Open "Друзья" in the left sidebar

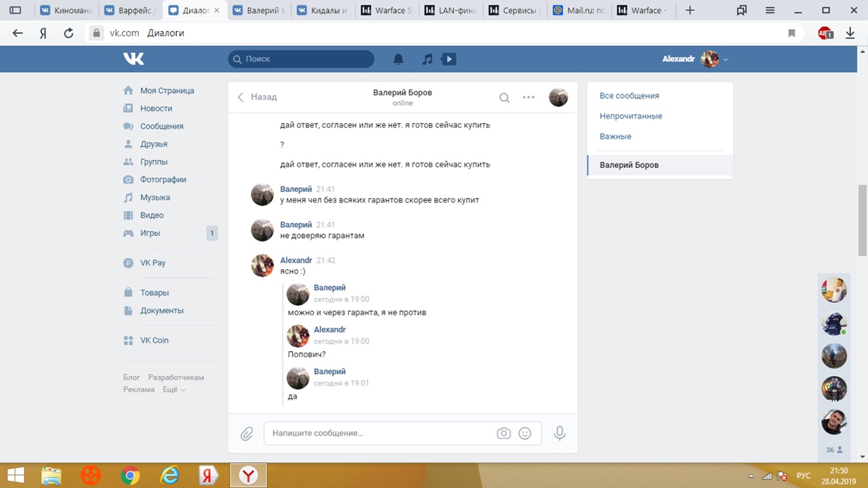tap(153, 144)
